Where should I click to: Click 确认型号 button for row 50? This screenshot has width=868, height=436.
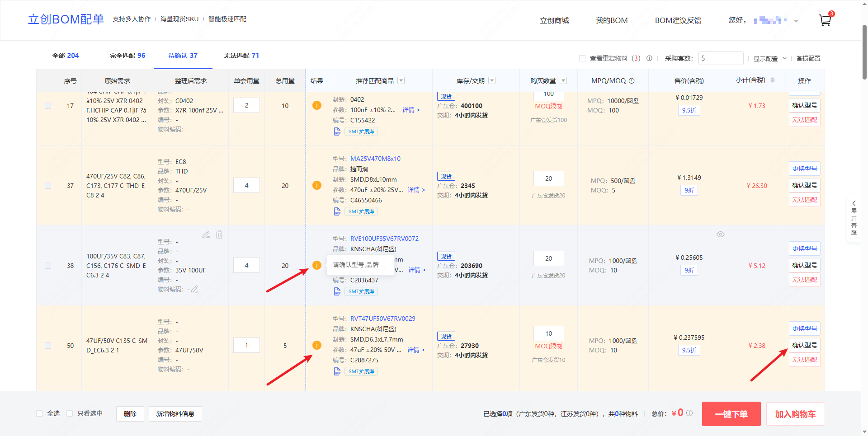804,345
